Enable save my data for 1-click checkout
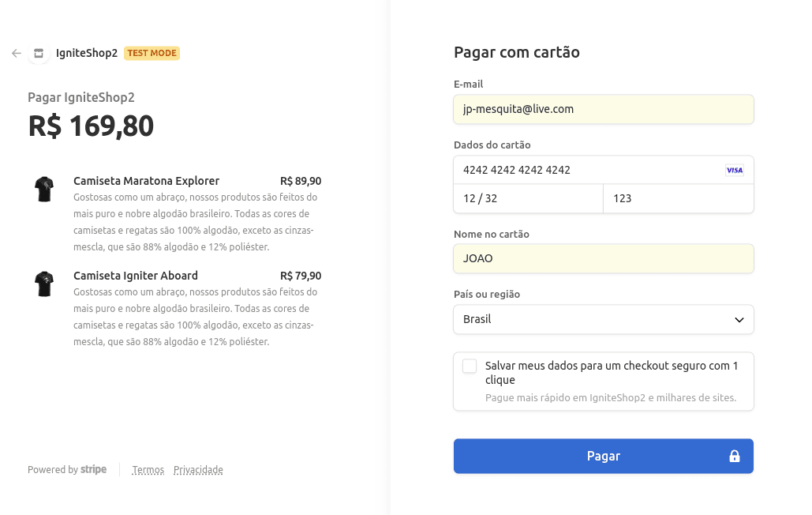812x515 pixels. [470, 367]
